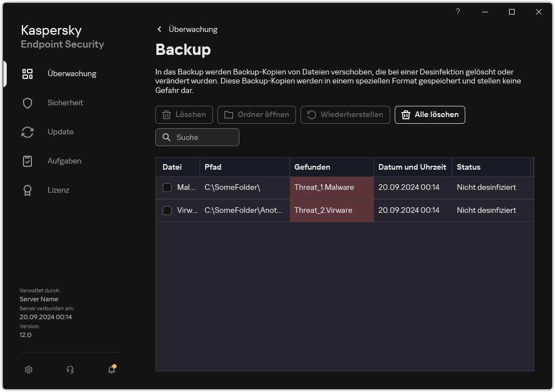This screenshot has width=555, height=392.
Task: Open support via headset icon
Action: click(x=70, y=370)
